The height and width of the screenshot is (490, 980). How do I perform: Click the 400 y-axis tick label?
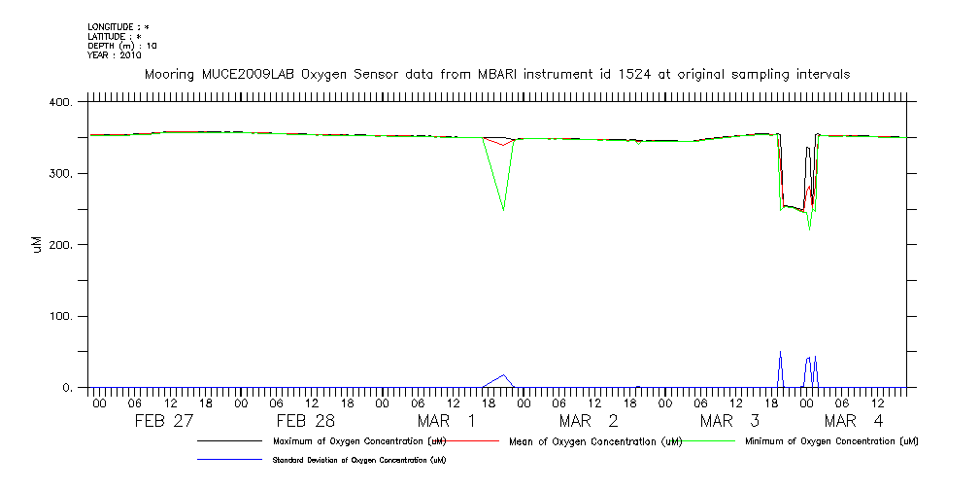pos(60,102)
